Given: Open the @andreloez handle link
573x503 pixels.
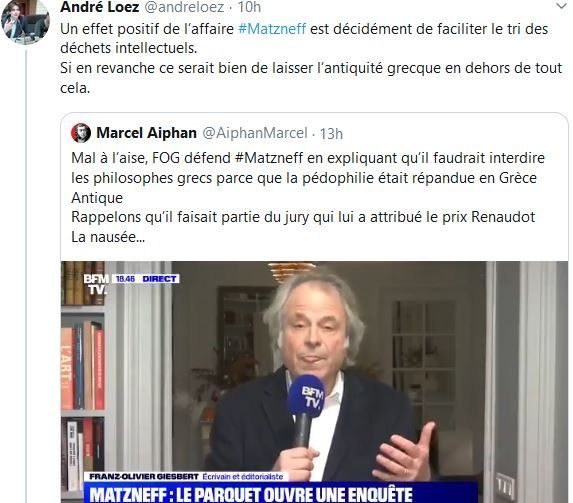Looking at the screenshot, I should [x=184, y=7].
